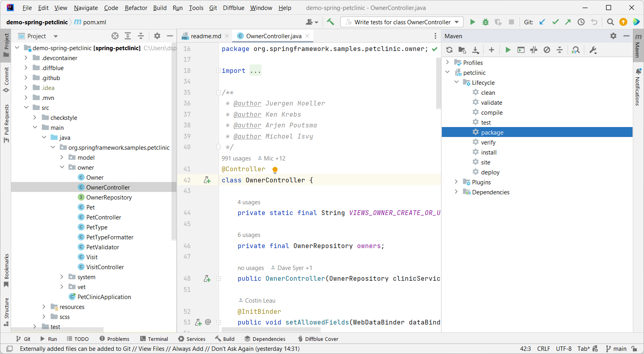Click the Build Project hammer icon
This screenshot has width=644, height=354.
(x=330, y=22)
